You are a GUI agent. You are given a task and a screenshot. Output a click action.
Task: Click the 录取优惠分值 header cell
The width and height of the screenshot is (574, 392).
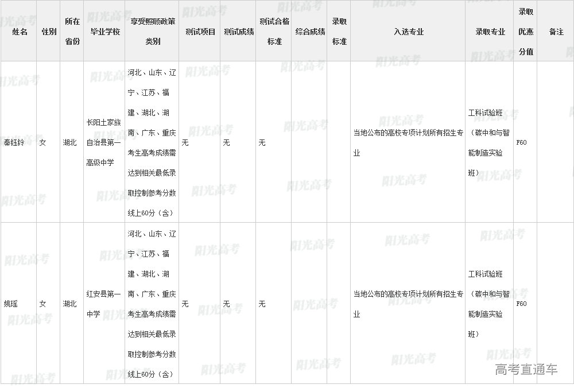[526, 32]
